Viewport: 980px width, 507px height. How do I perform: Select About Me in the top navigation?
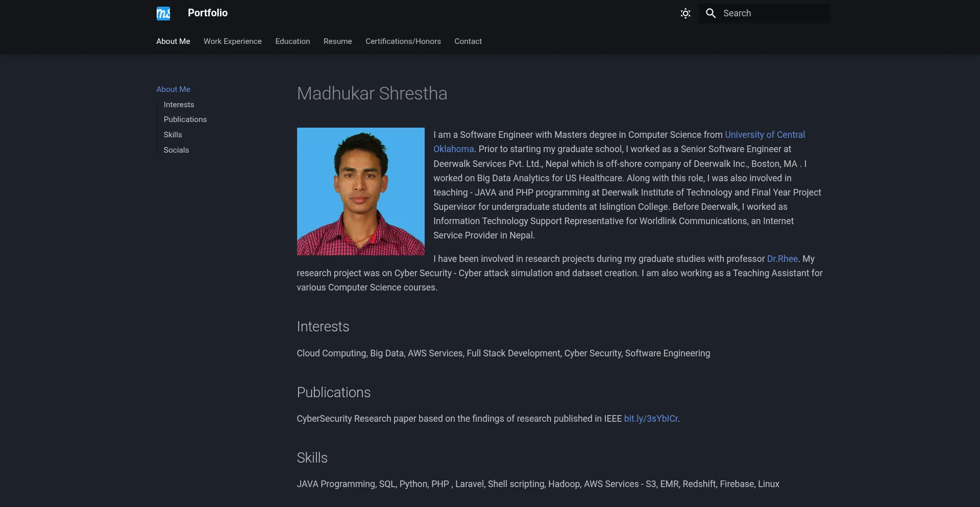pos(173,41)
